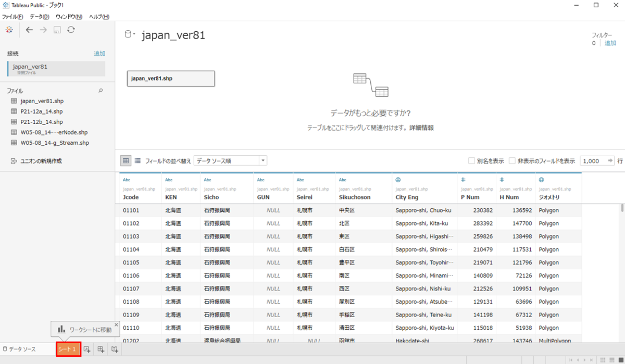Add a new worksheet

tap(87, 349)
